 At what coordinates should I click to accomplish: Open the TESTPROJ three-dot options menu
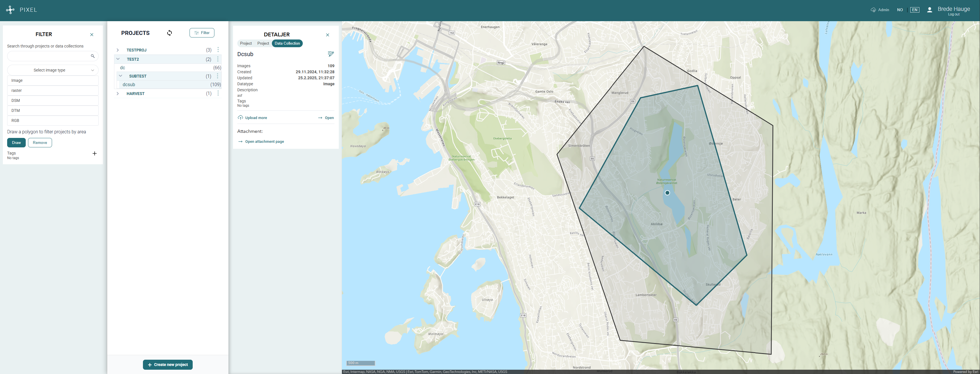click(218, 50)
